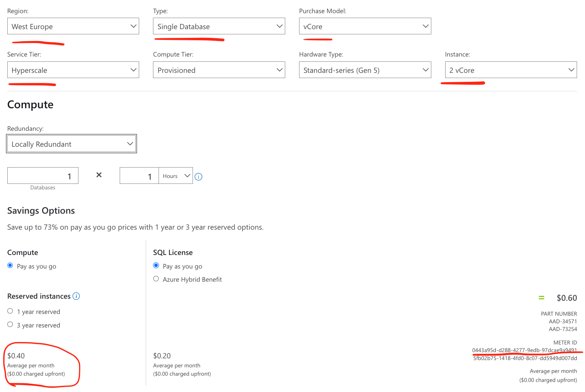Open the Type dropdown showing Single Database

(x=219, y=26)
